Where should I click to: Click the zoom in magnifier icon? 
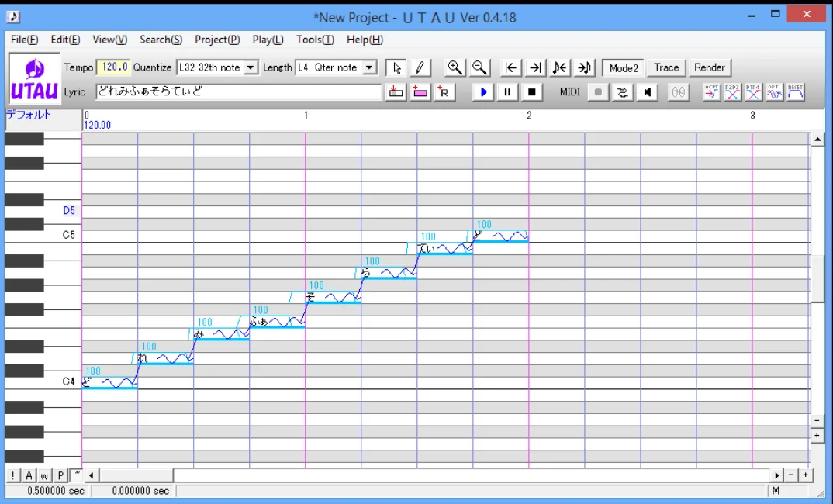click(455, 68)
